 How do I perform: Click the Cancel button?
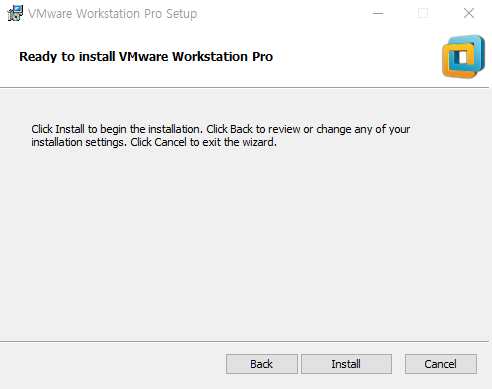point(441,364)
